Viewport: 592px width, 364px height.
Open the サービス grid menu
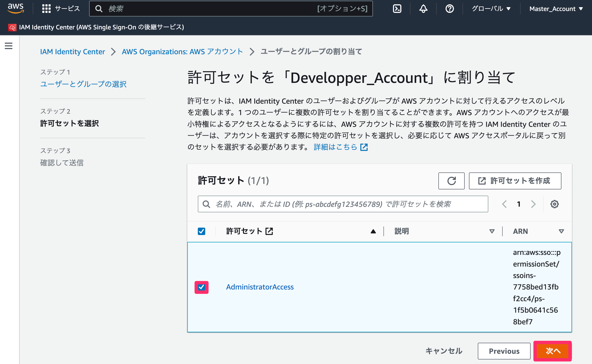coord(61,9)
